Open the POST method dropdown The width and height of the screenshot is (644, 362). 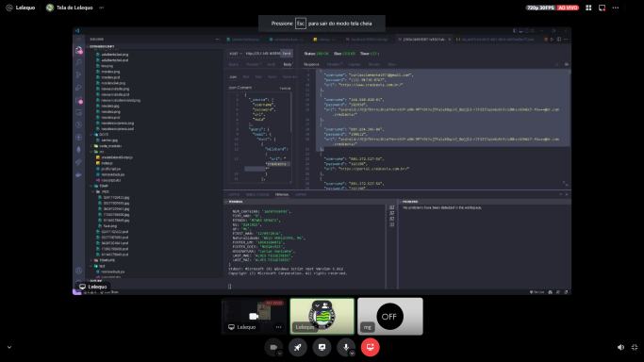[236, 54]
